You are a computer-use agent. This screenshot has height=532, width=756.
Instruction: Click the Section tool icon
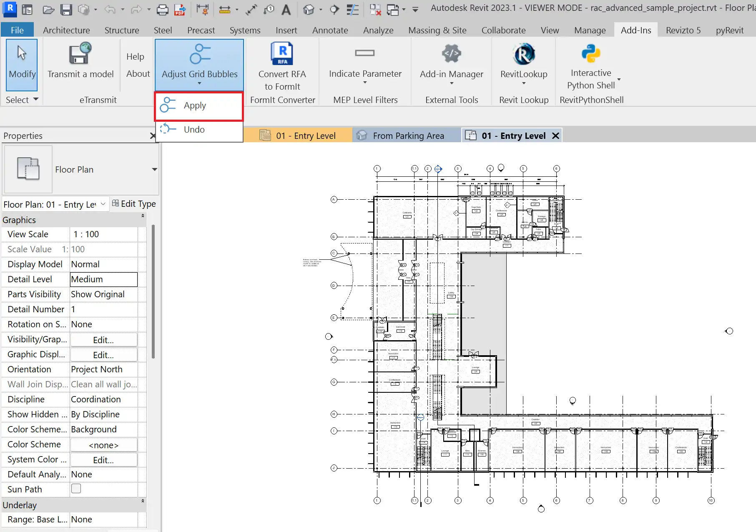click(334, 9)
